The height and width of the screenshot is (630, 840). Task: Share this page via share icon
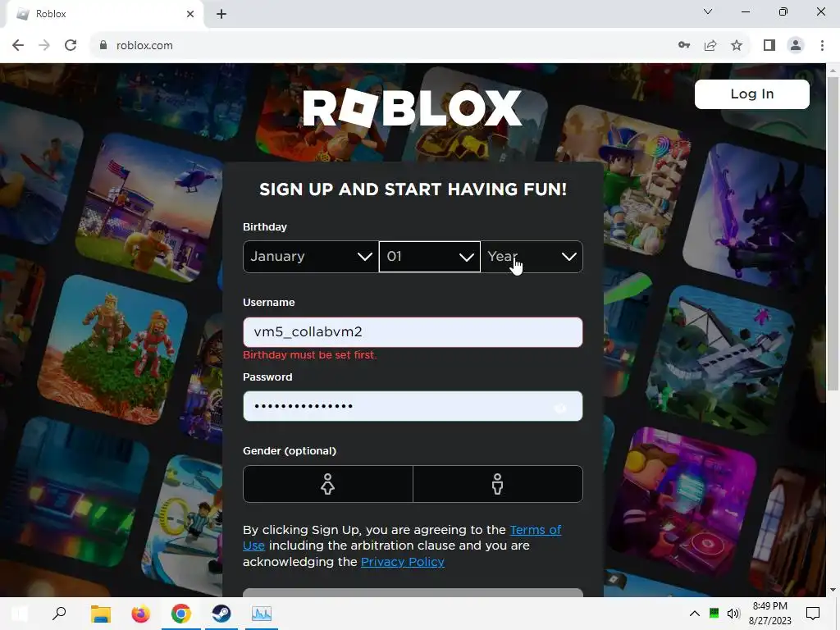(x=710, y=46)
